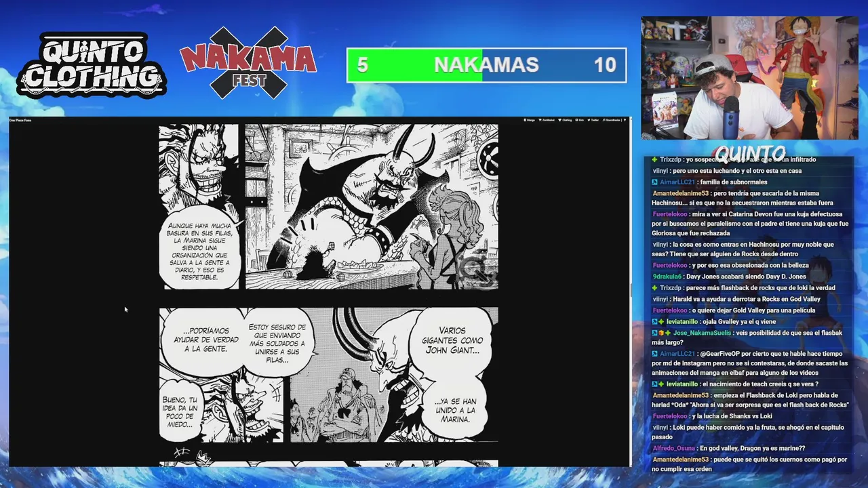The height and width of the screenshot is (488, 868).
Task: Click the goal count '10' on Nakamas bar
Action: coord(605,65)
